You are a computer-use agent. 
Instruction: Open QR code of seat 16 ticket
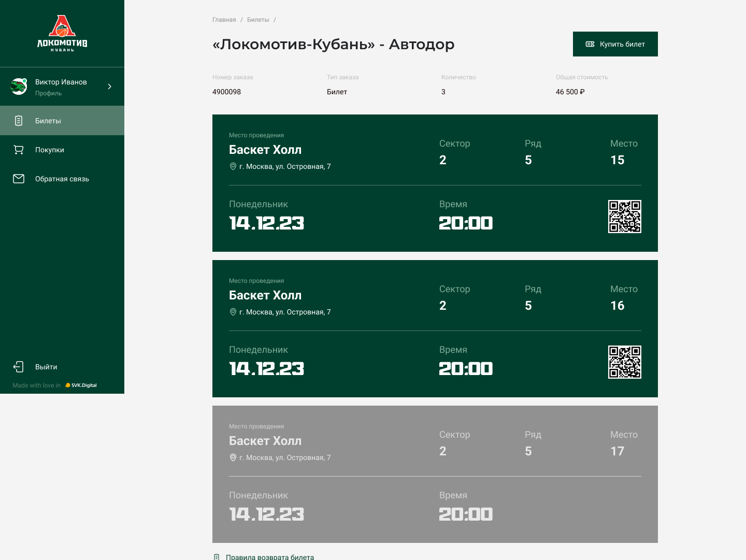pyautogui.click(x=625, y=362)
